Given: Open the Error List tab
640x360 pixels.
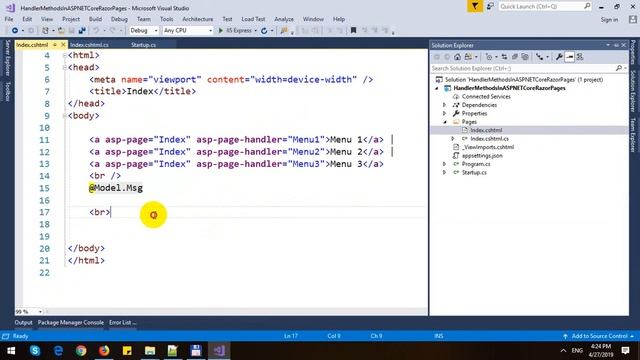Looking at the screenshot, I should click(x=122, y=322).
